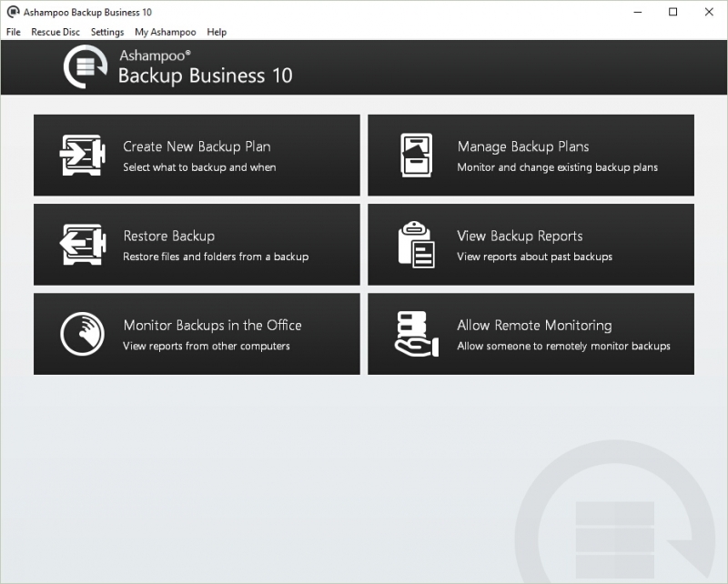Open the My Ashampoo menu

pyautogui.click(x=166, y=32)
